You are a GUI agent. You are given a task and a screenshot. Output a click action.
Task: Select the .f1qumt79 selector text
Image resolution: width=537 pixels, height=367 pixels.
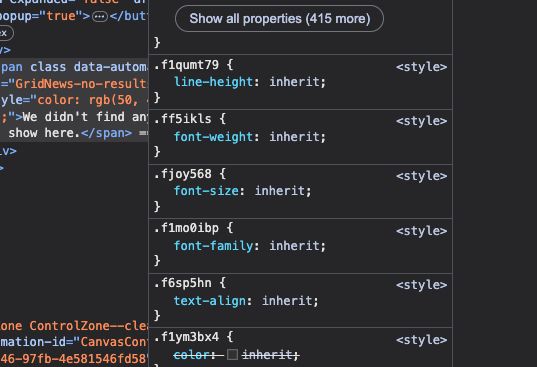click(x=186, y=65)
